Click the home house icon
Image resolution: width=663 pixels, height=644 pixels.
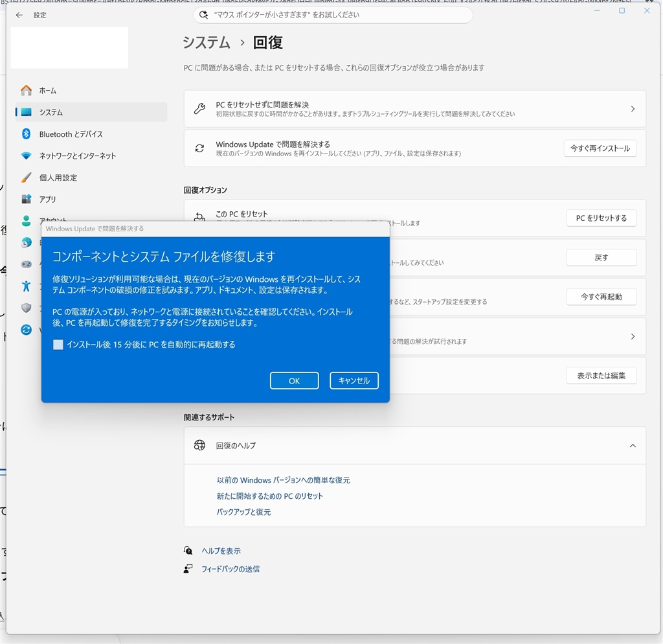[x=26, y=90]
